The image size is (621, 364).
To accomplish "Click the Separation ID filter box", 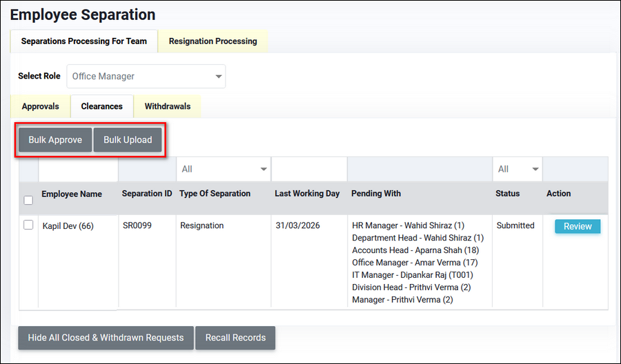I will (147, 169).
